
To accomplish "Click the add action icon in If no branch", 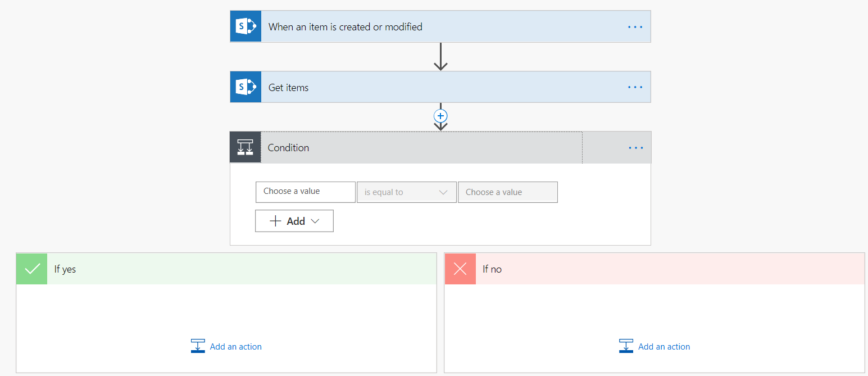I will (626, 346).
